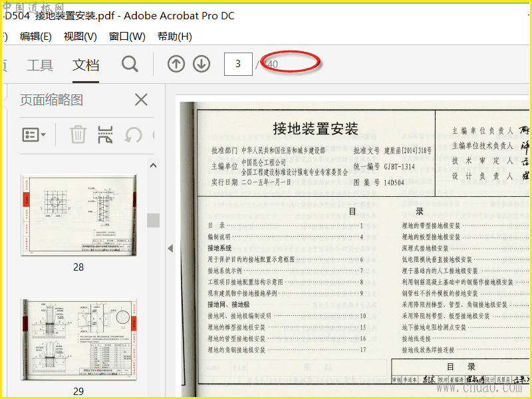Collapse the navigation pane with left triangle
Image resolution: width=532 pixels, height=399 pixels.
point(170,248)
